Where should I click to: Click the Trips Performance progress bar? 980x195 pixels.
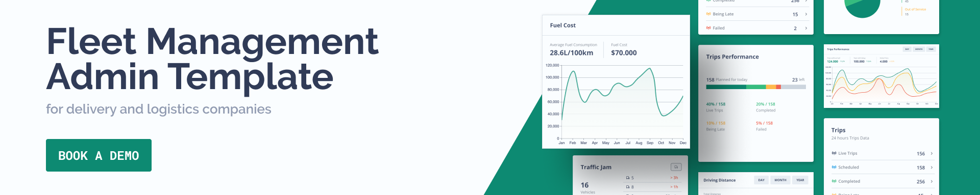(x=756, y=87)
